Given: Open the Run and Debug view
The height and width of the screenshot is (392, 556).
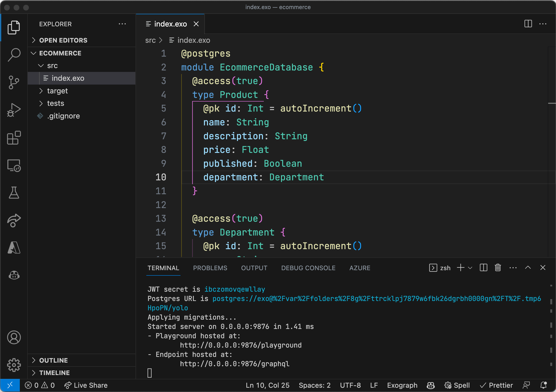Looking at the screenshot, I should pos(14,110).
